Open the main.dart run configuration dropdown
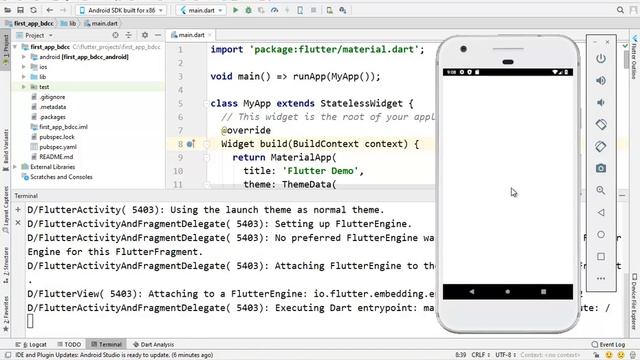Viewport: 640px width, 360px height. 201,10
